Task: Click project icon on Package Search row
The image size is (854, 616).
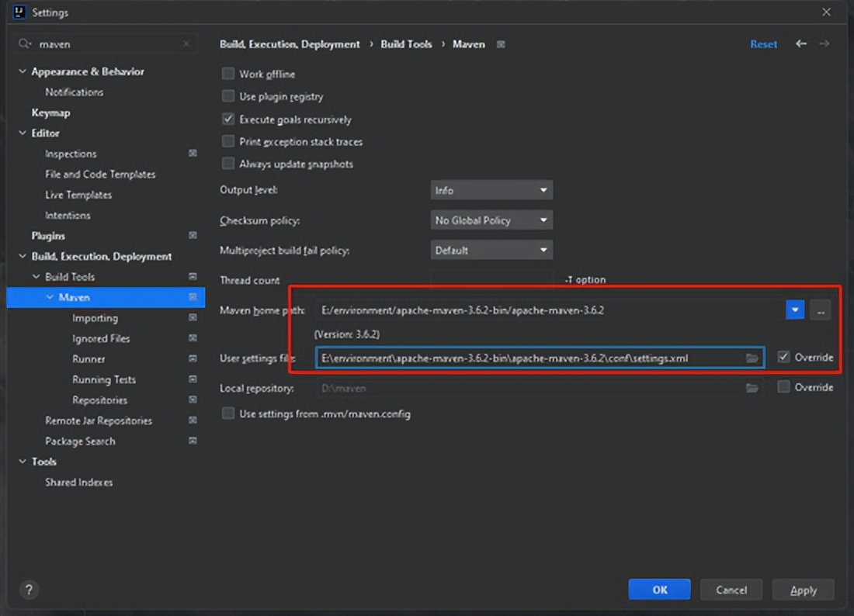Action: coord(193,441)
